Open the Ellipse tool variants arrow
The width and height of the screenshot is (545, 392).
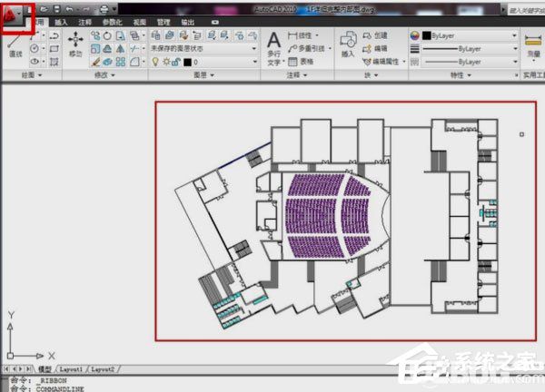(x=43, y=62)
